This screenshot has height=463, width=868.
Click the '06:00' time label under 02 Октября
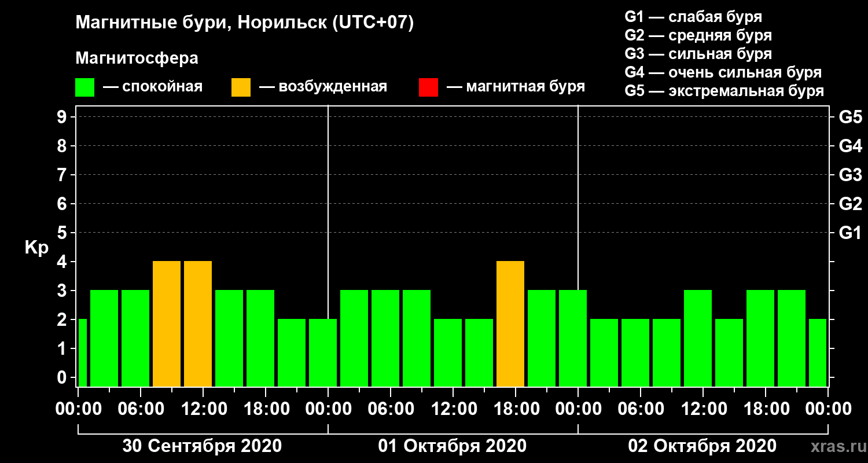point(641,409)
